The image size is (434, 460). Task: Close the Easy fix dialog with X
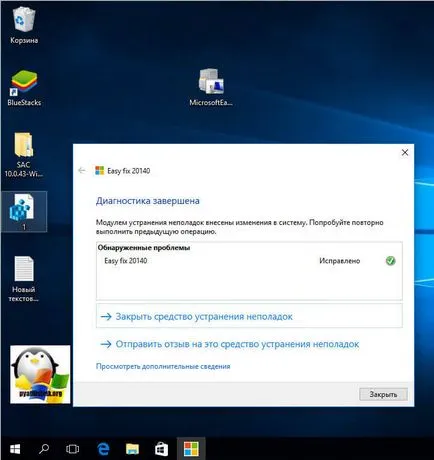point(405,152)
